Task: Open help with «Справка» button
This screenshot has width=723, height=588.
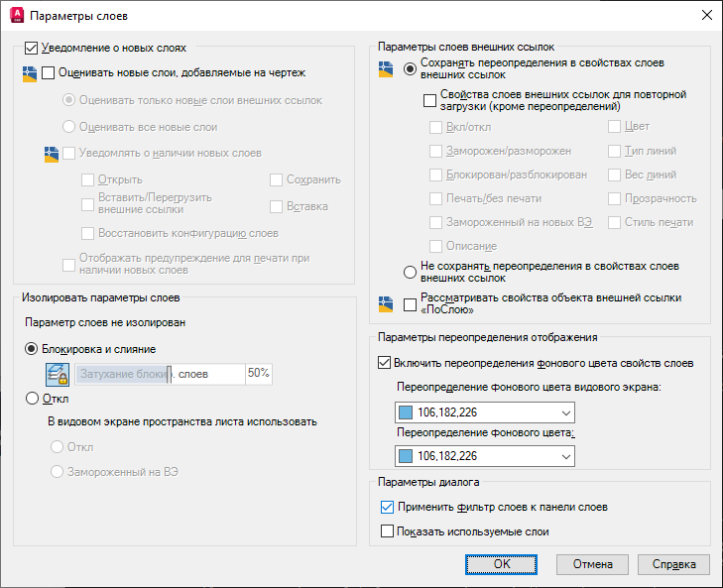Action: (673, 563)
